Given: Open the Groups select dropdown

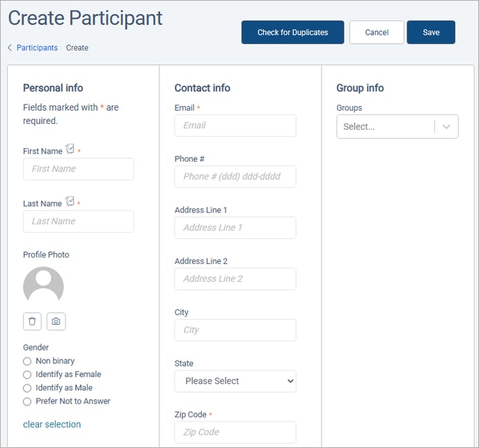Looking at the screenshot, I should [385, 127].
